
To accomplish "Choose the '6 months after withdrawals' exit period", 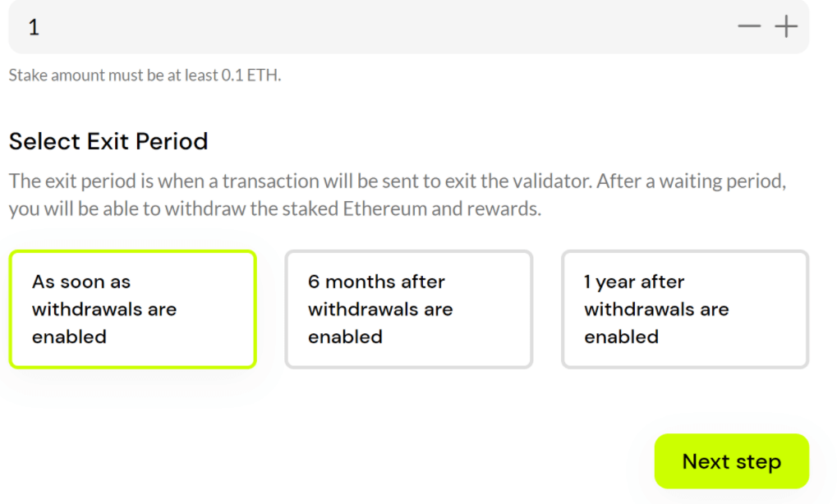I will pyautogui.click(x=408, y=309).
